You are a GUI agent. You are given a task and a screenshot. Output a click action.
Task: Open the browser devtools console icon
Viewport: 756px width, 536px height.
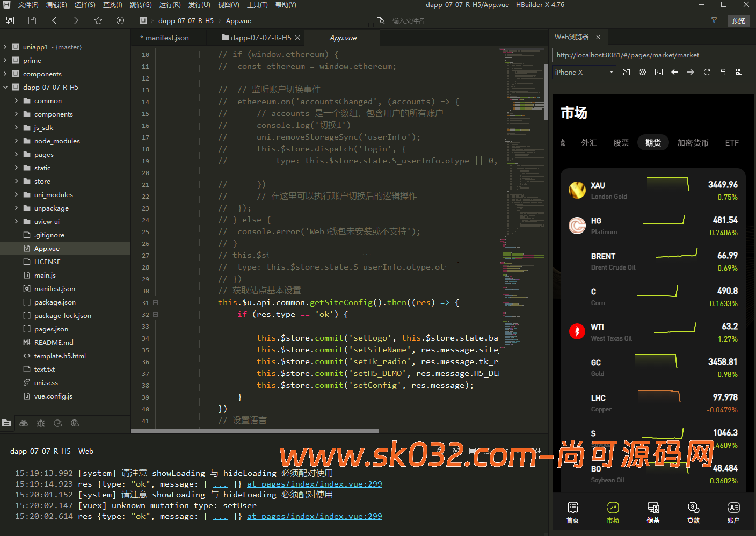pos(659,72)
